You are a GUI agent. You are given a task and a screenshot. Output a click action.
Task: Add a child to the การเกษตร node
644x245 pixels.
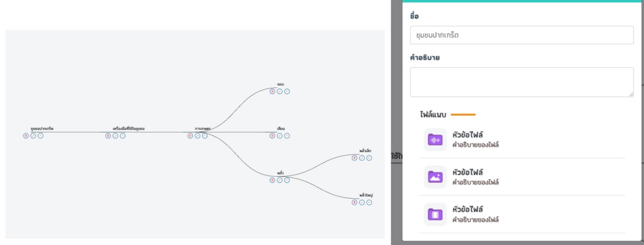coord(205,136)
